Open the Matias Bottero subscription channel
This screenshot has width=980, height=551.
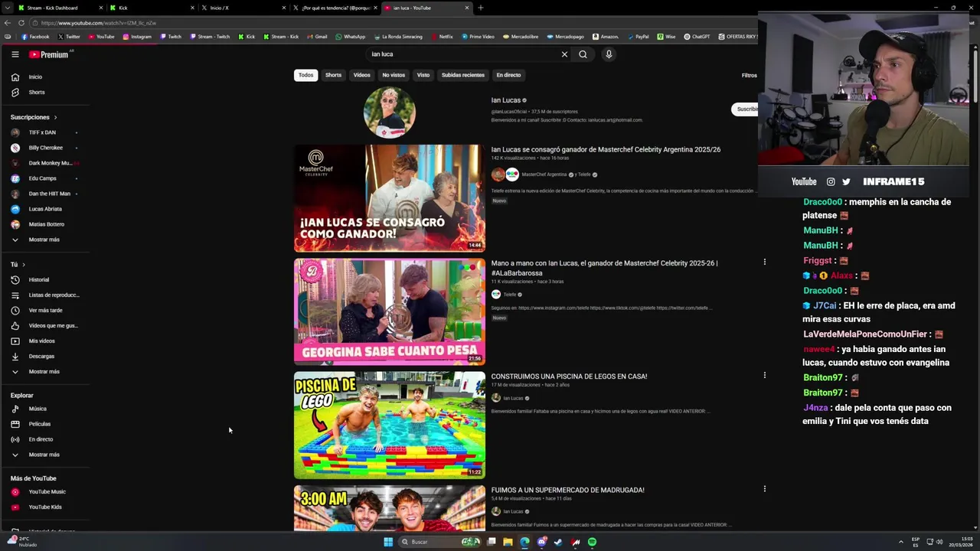(x=46, y=224)
